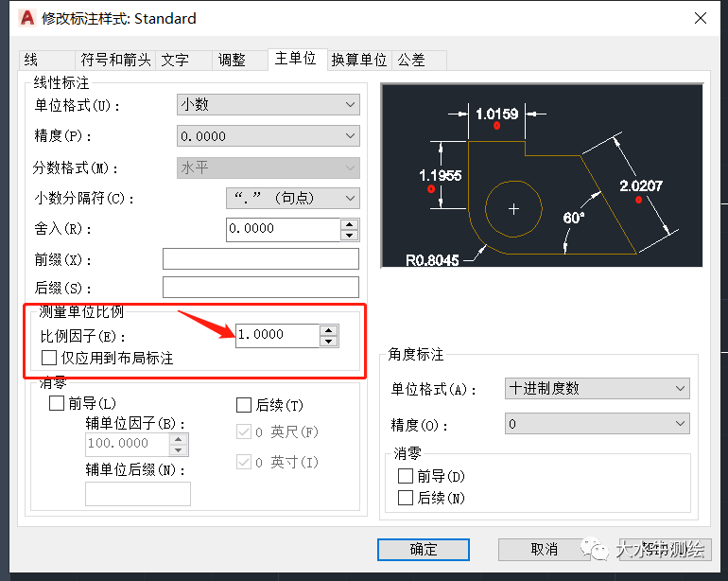The height and width of the screenshot is (581, 728).
Task: Toggle the 后续(T) zero suppression checkbox
Action: (244, 405)
